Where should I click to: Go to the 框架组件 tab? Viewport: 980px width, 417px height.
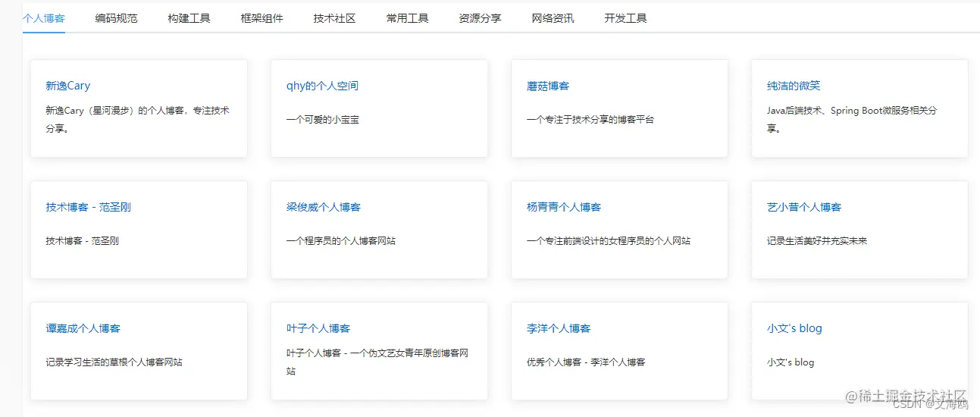[262, 18]
